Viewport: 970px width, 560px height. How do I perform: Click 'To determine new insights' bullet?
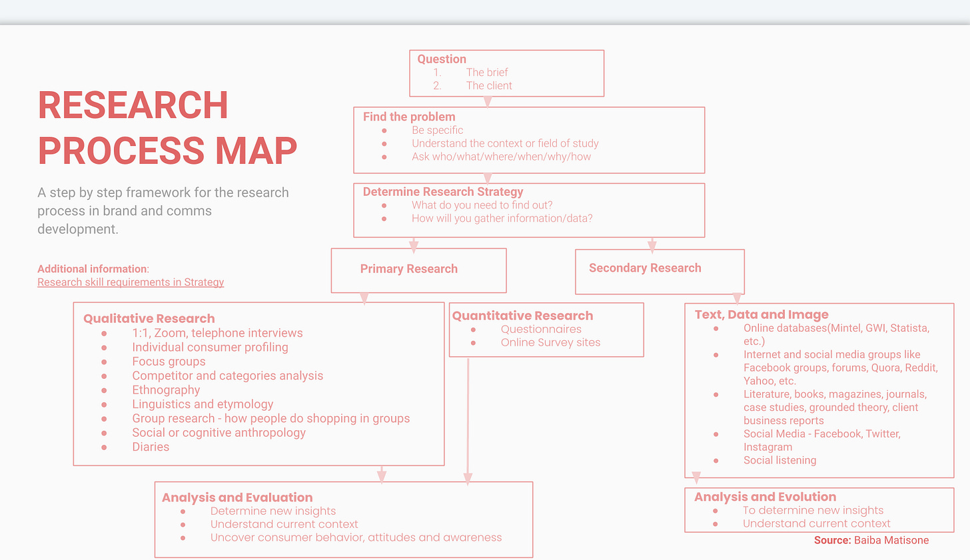813,510
